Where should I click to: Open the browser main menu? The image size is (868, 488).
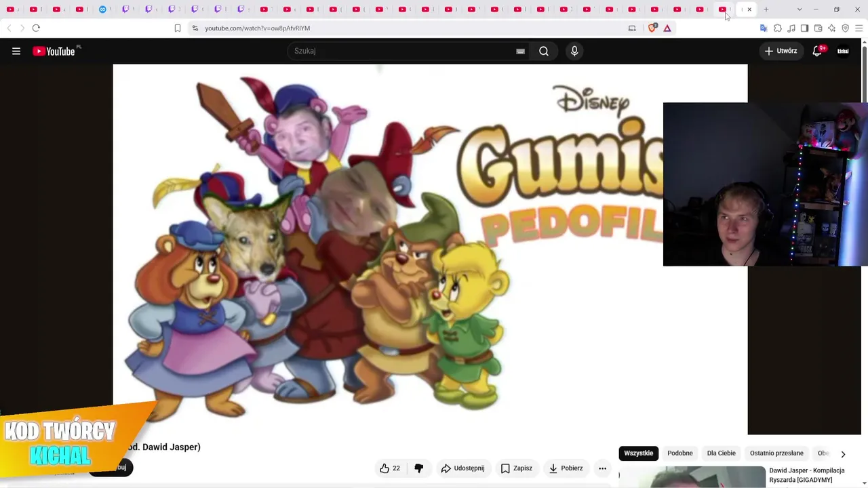(859, 28)
